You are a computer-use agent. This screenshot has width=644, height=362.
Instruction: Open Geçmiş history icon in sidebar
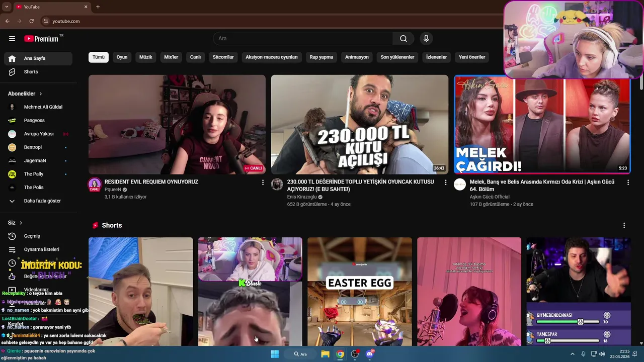click(x=12, y=236)
